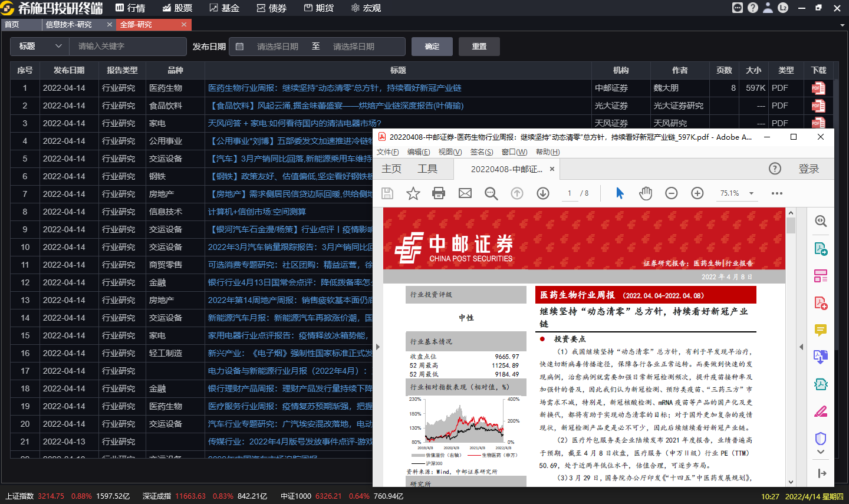Open Compress PDF tool in right pane
Image resolution: width=849 pixels, height=504 pixels.
click(821, 384)
